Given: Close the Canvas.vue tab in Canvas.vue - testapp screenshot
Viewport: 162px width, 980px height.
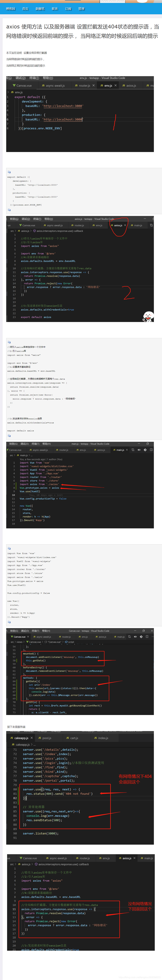Looking at the screenshot, I should (x=28, y=637).
